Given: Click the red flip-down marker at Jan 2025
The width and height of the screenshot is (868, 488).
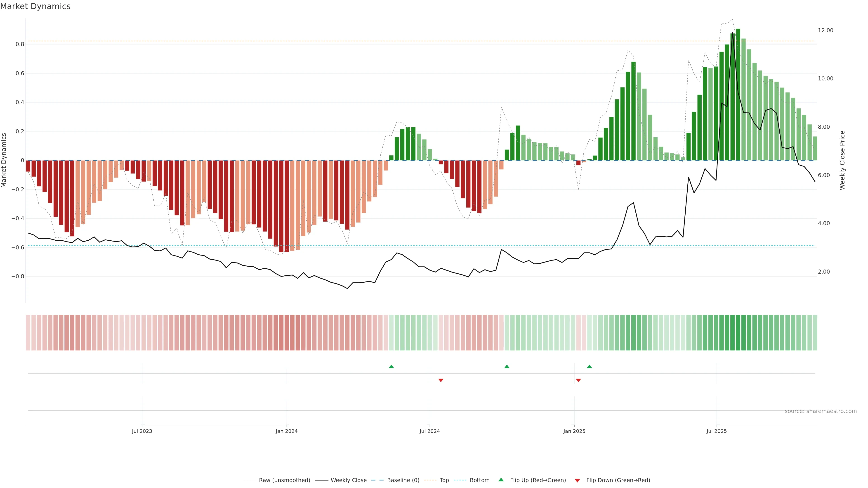Looking at the screenshot, I should [579, 380].
